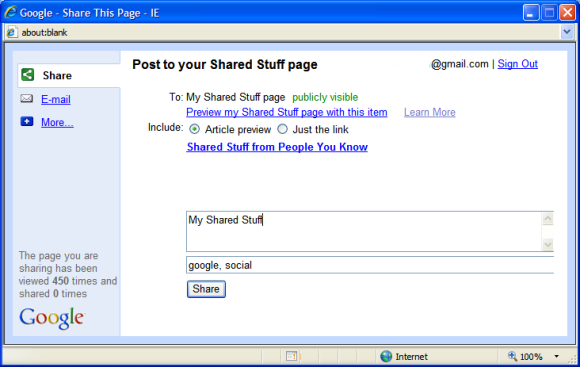This screenshot has width=580, height=367.
Task: Open Shared Stuff from People You Know
Action: click(277, 147)
